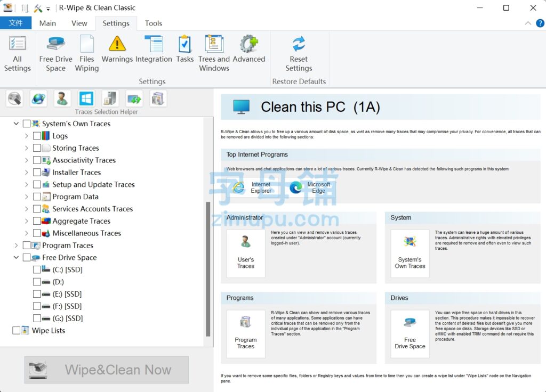The image size is (546, 392).
Task: Open Tasks settings
Action: pyautogui.click(x=184, y=48)
